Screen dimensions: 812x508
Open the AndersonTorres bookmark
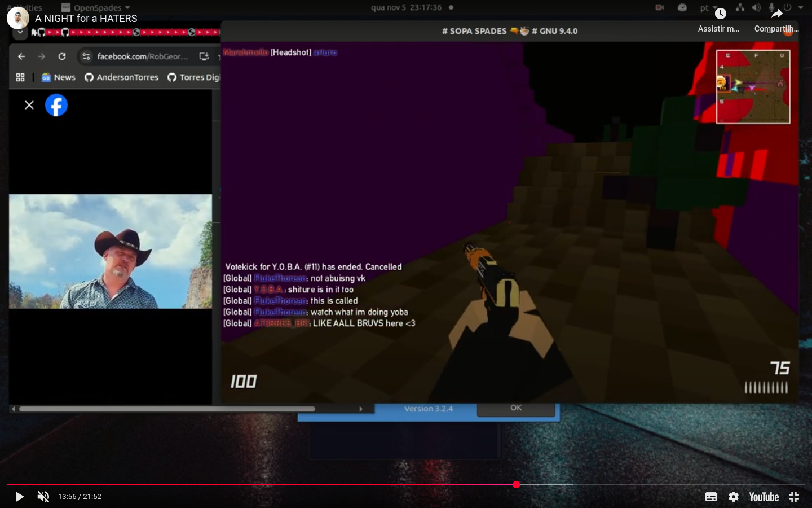coord(122,77)
